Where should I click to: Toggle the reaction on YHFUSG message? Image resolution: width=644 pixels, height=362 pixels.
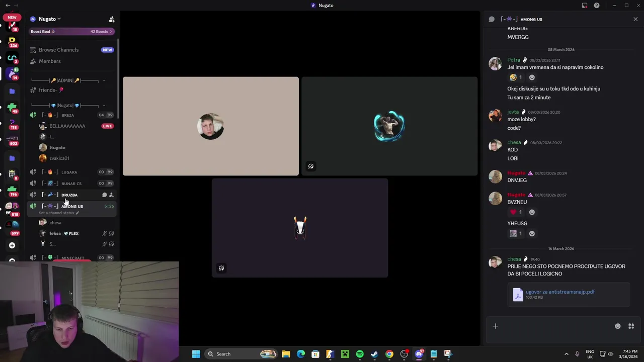(516, 234)
